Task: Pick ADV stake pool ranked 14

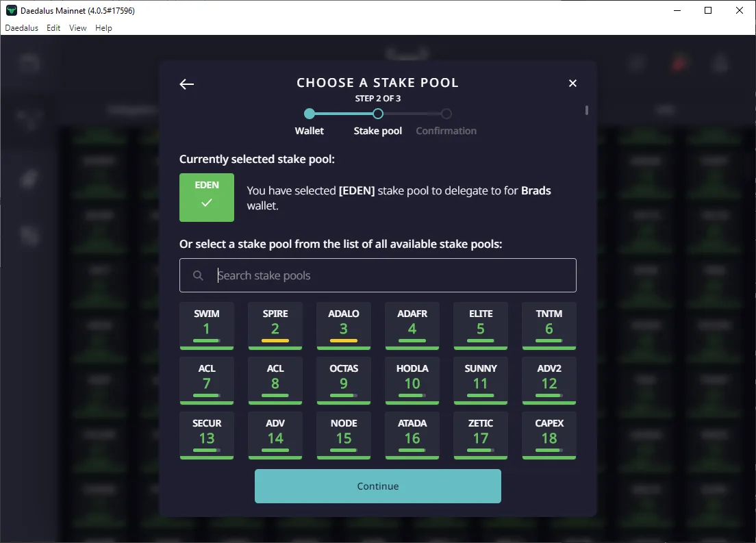Action: coord(275,435)
